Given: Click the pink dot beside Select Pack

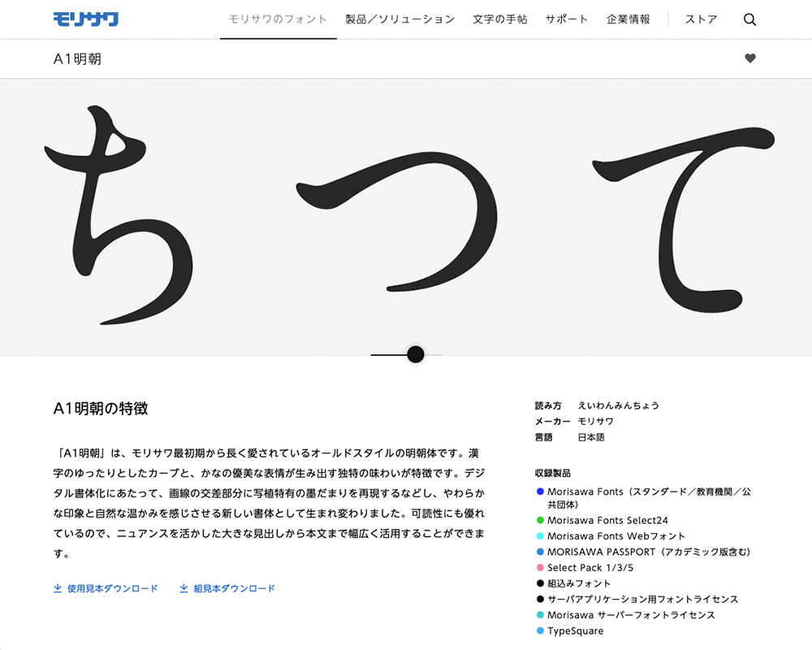Looking at the screenshot, I should point(540,568).
